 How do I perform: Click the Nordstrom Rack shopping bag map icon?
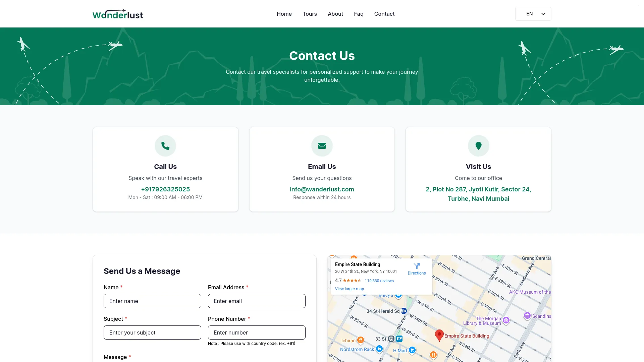coord(379,349)
